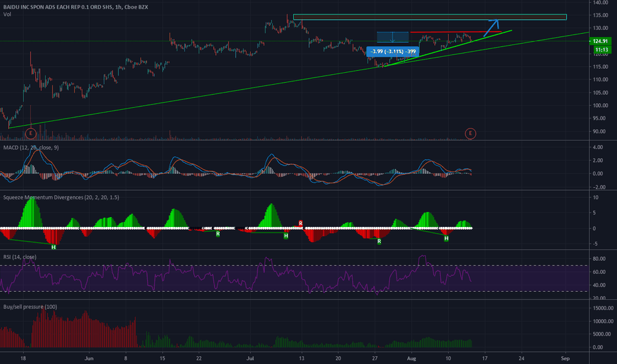Select the measurement label -3.99 (-3.11%) -399
Image resolution: width=617 pixels, height=364 pixels.
(x=393, y=52)
